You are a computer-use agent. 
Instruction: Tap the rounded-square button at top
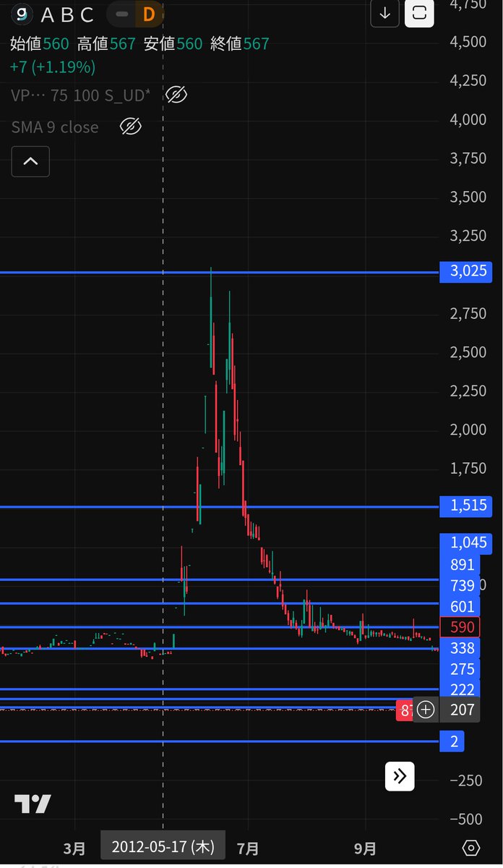420,13
